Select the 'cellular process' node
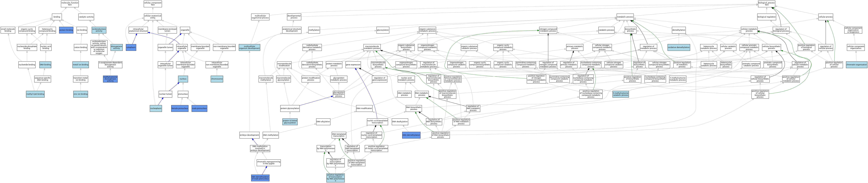The image size is (868, 183). pos(826,17)
